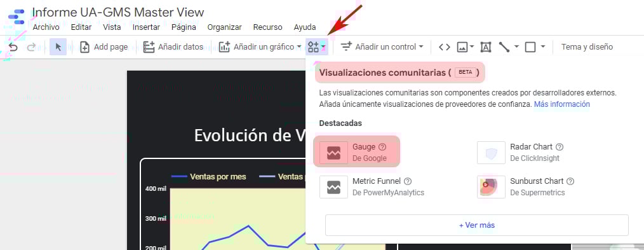Open Tema y diseño panel

pyautogui.click(x=587, y=47)
